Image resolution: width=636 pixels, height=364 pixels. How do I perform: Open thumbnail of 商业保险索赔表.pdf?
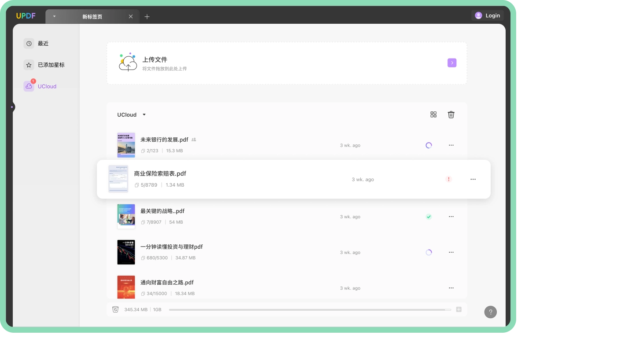118,179
